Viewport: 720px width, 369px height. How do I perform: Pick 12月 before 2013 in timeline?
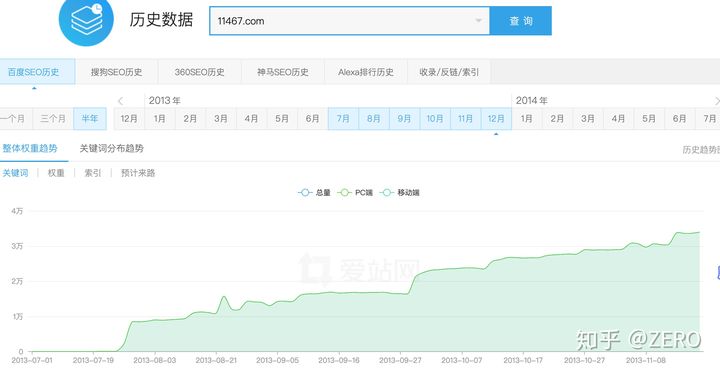coord(129,119)
